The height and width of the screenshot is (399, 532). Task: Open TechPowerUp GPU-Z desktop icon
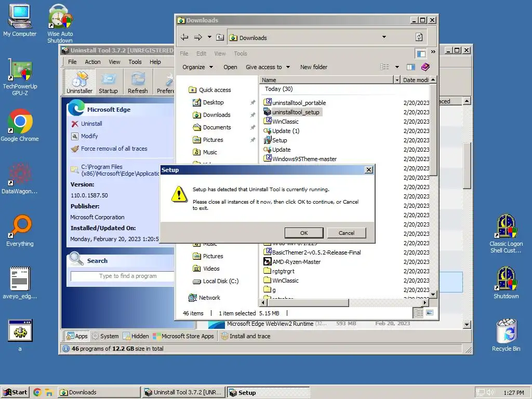(x=20, y=77)
